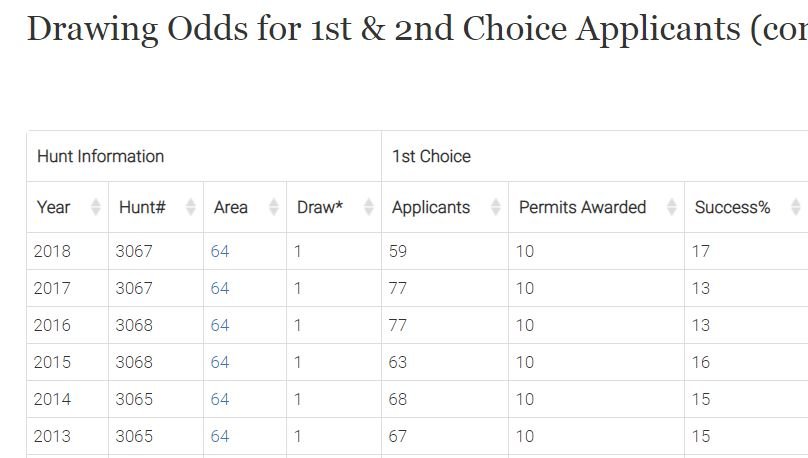Click hunt number 3065 in 2014 row
This screenshot has width=808, height=458.
pos(134,399)
